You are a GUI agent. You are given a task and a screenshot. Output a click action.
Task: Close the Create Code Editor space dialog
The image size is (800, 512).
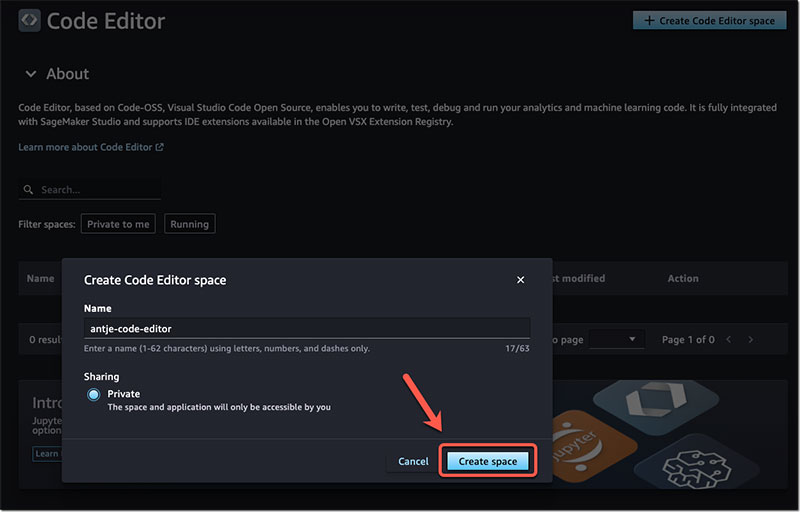click(520, 280)
